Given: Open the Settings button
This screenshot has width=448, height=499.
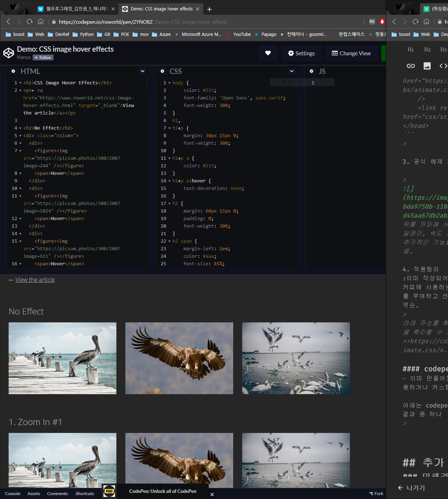Looking at the screenshot, I should (301, 53).
